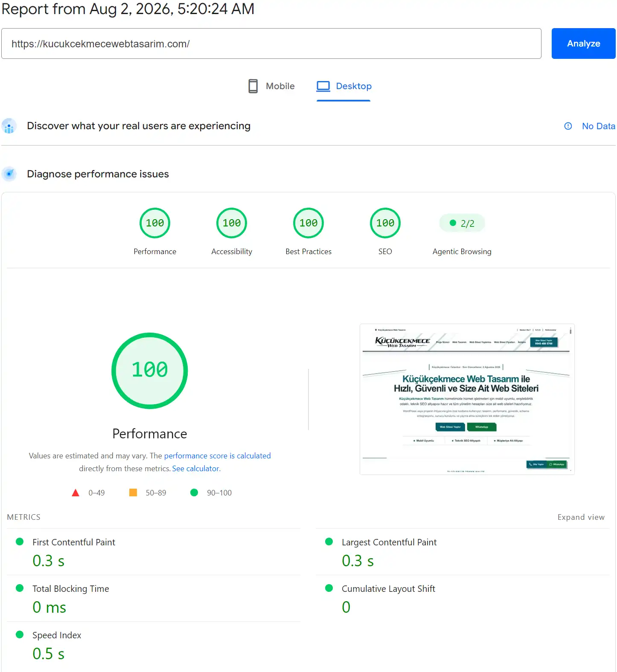This screenshot has height=672, width=617.
Task: Click the No Data info icon
Action: pos(568,126)
